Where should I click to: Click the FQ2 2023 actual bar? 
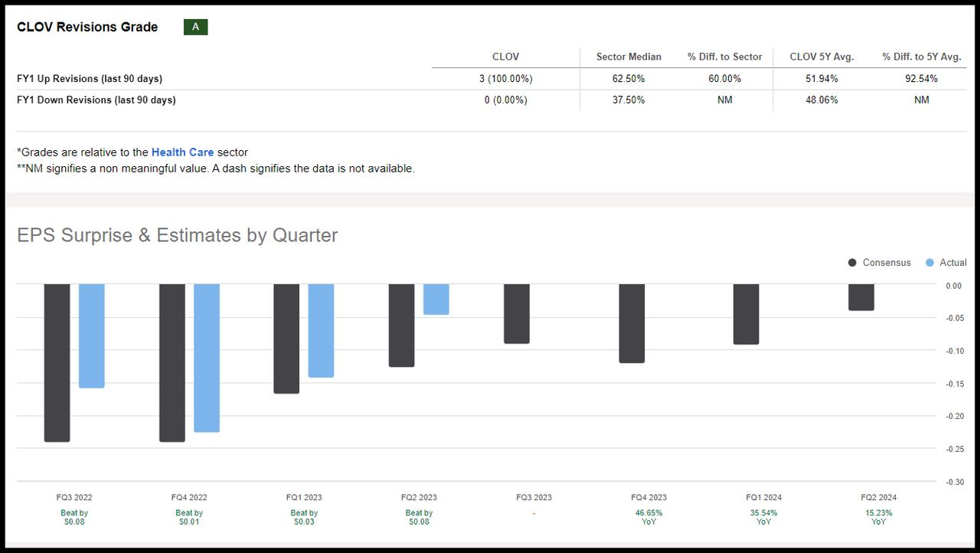pyautogui.click(x=436, y=299)
